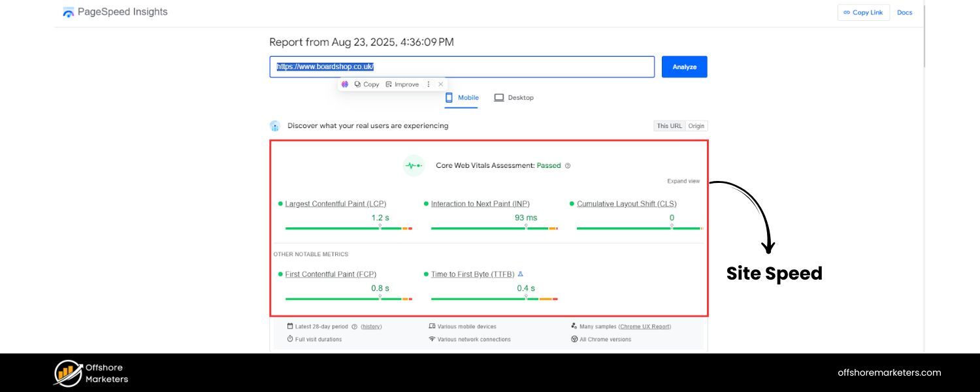980x392 pixels.
Task: Toggle the Improve option in the popup
Action: 402,84
